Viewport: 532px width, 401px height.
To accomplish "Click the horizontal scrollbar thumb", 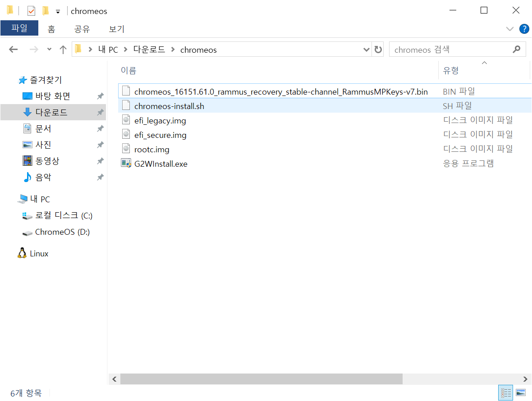I will 261,379.
